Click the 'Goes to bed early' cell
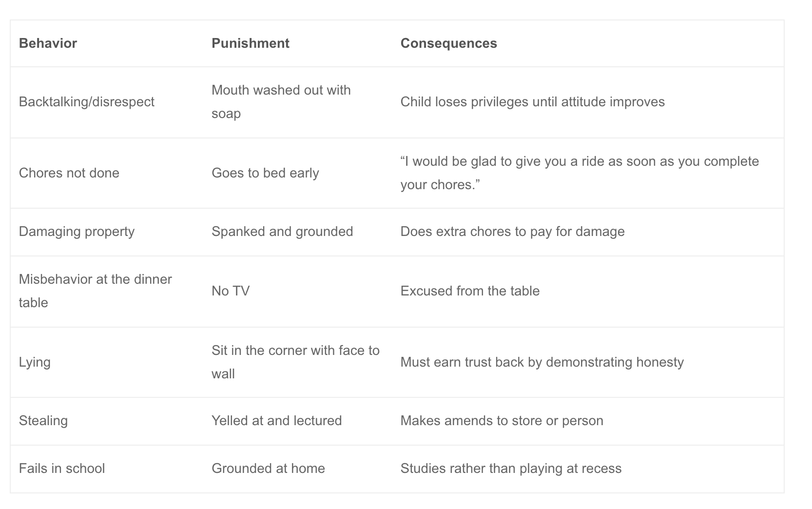812x509 pixels. 265,173
